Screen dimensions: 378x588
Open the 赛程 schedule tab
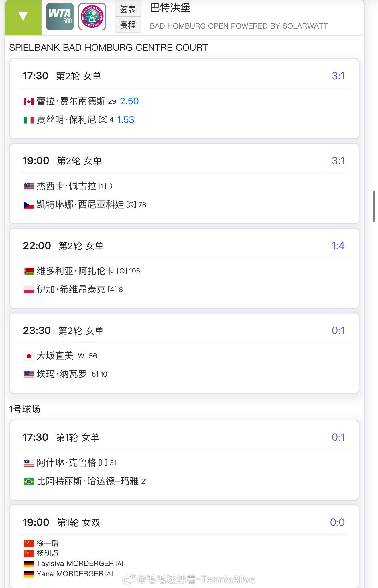click(128, 25)
